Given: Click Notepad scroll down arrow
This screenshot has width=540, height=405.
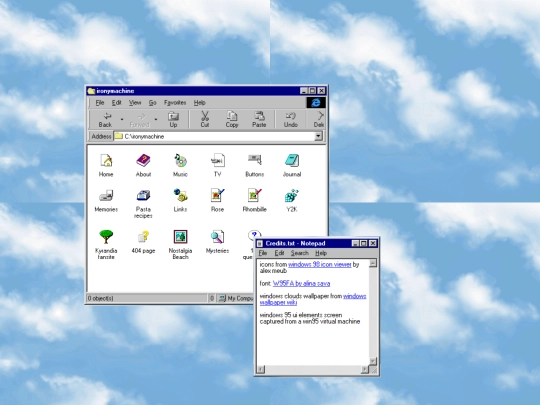Looking at the screenshot, I should click(x=373, y=361).
